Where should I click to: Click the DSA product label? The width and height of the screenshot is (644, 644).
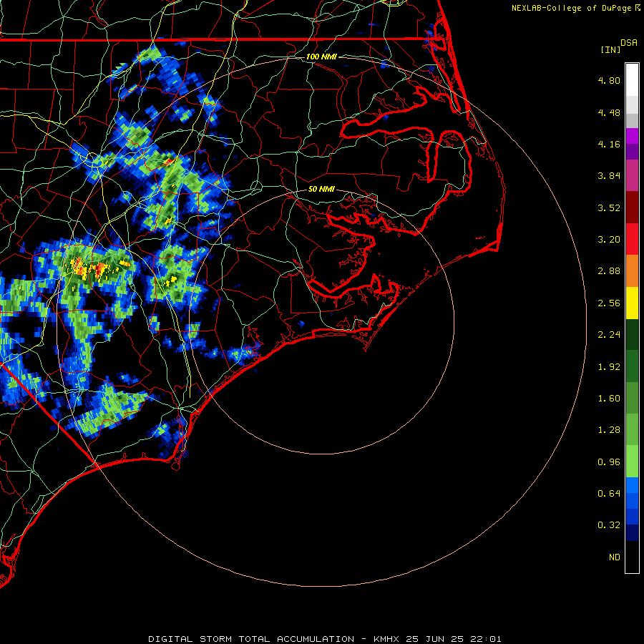(x=629, y=42)
